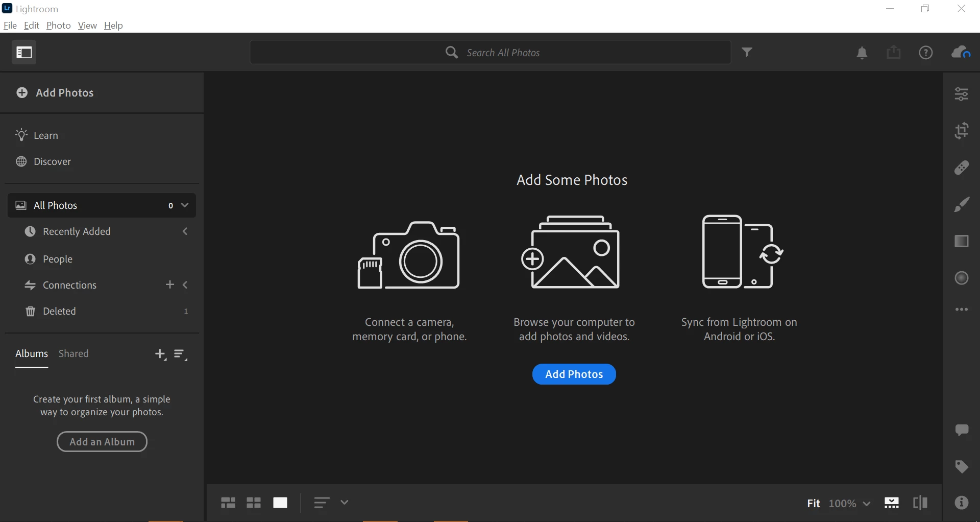Close the Lightroom window
The width and height of the screenshot is (980, 522).
coord(961,9)
